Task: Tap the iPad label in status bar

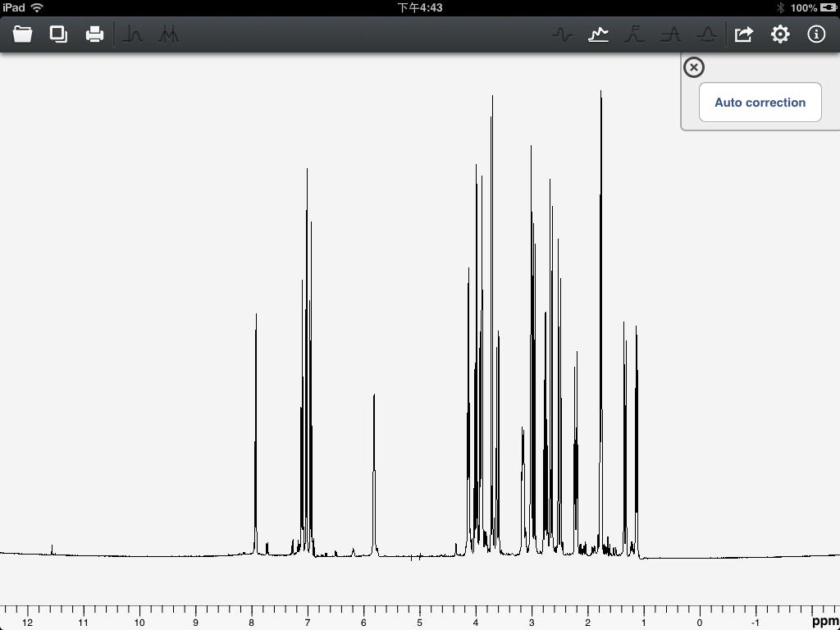Action: (x=13, y=7)
